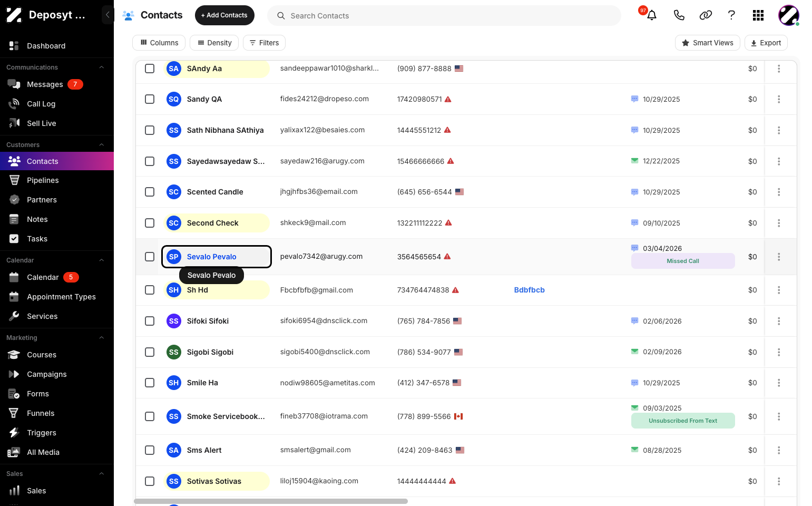Collapse the Customers sidebar section
812x506 pixels.
[x=102, y=145]
